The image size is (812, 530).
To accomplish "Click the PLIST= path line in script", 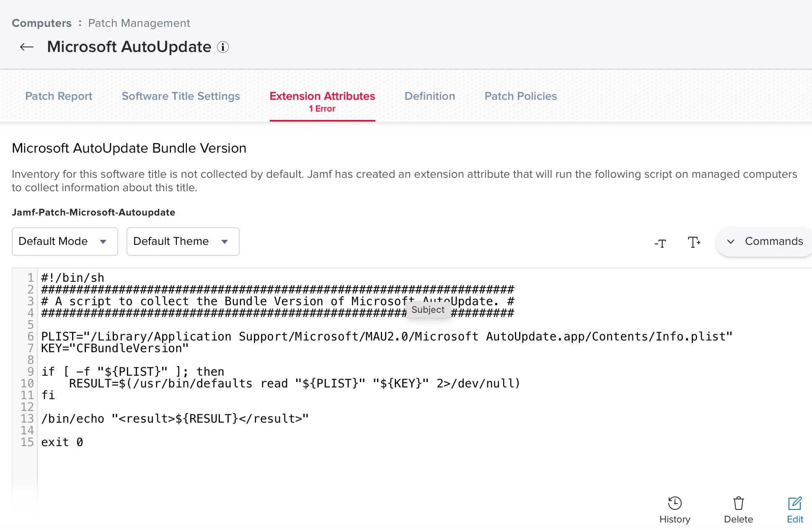I will (387, 336).
